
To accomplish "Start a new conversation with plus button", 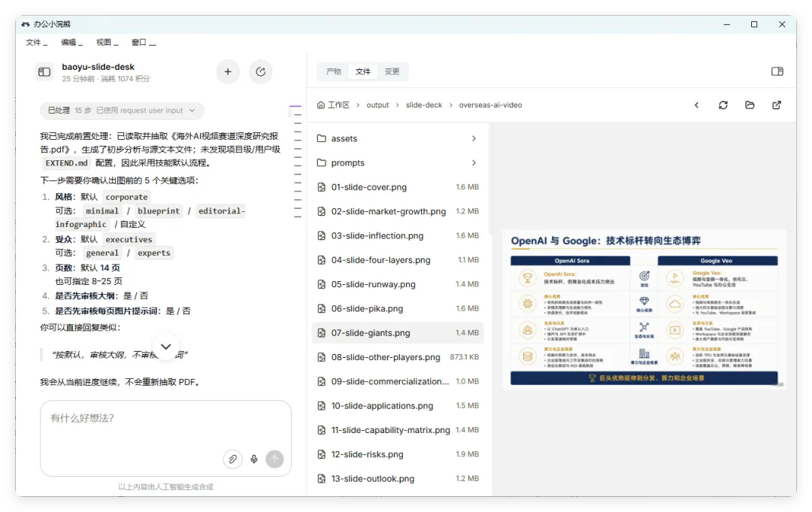I will [x=228, y=72].
